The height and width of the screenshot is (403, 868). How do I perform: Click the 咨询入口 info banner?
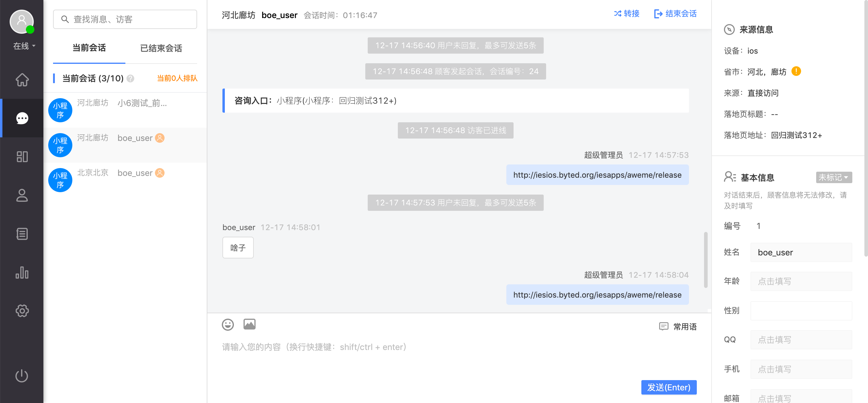pyautogui.click(x=456, y=101)
